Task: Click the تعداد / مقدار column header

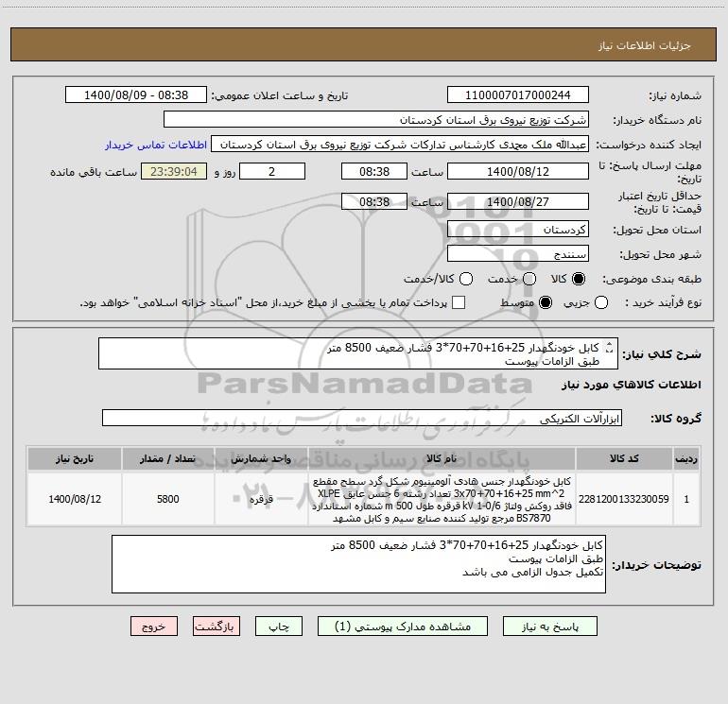Action: click(167, 458)
